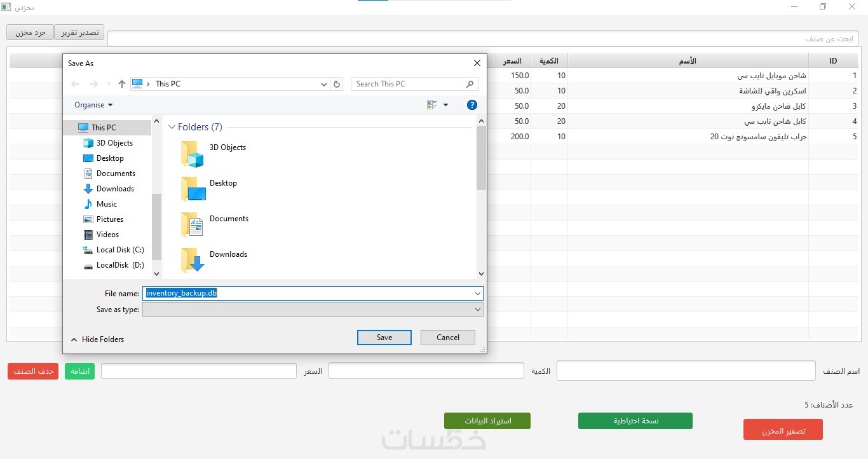Click the السعر input field
Viewport: 868px width, 459px height.
[x=199, y=371]
